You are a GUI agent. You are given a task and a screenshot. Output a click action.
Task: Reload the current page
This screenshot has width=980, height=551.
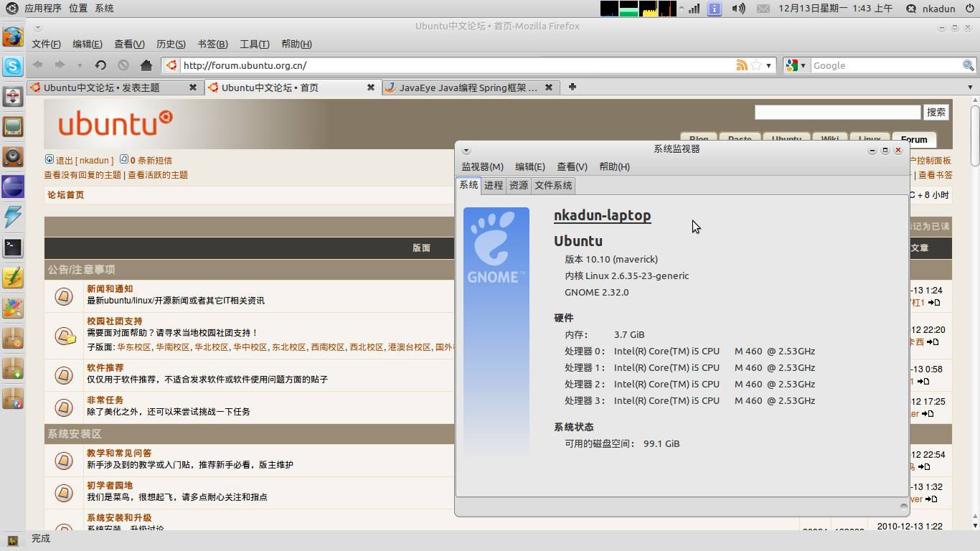pos(100,65)
